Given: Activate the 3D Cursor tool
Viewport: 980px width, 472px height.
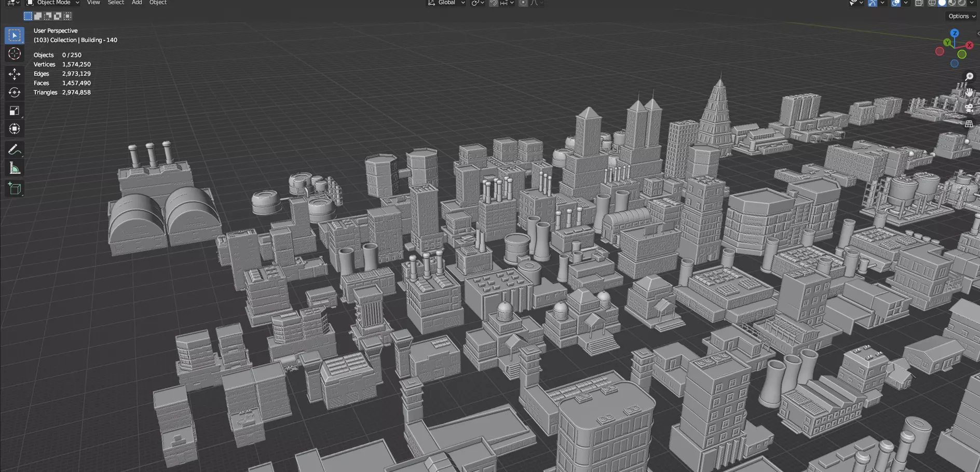Looking at the screenshot, I should click(x=15, y=53).
